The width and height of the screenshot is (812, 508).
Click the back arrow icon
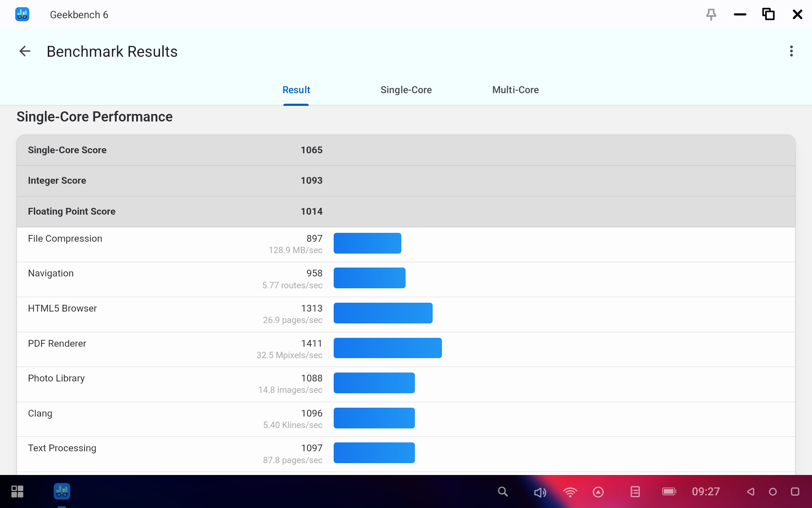[x=25, y=51]
